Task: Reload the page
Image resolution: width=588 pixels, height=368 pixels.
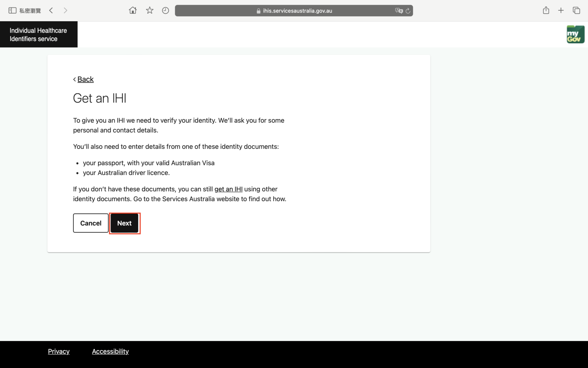Action: [x=408, y=11]
